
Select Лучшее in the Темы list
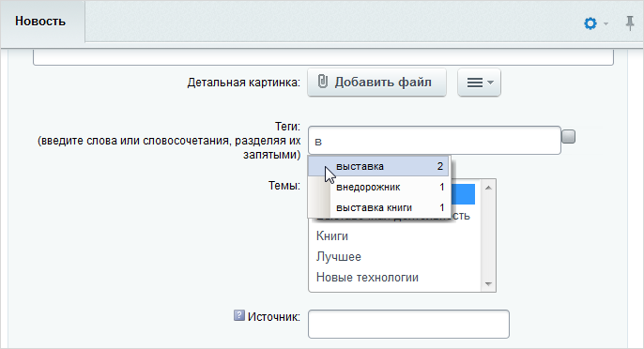point(338,257)
